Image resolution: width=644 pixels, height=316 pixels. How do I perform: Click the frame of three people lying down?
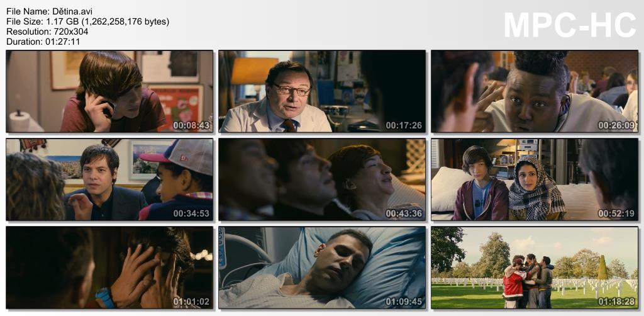click(x=322, y=179)
